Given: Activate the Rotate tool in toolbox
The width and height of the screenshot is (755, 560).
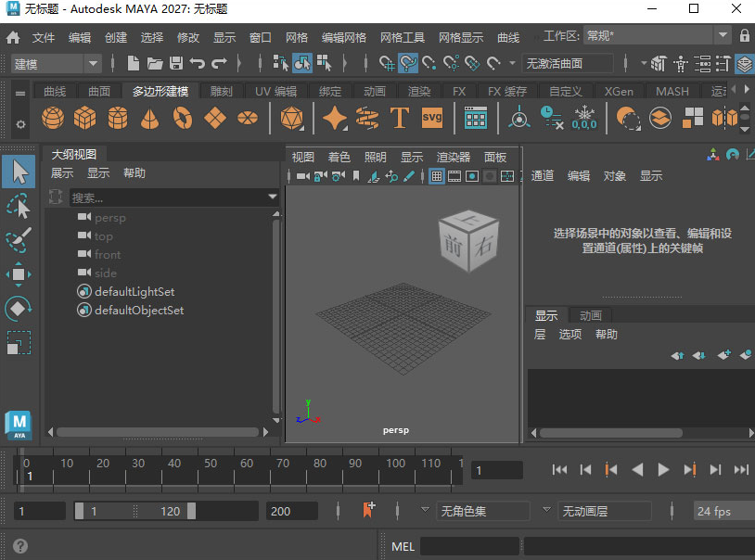Looking at the screenshot, I should pos(19,309).
